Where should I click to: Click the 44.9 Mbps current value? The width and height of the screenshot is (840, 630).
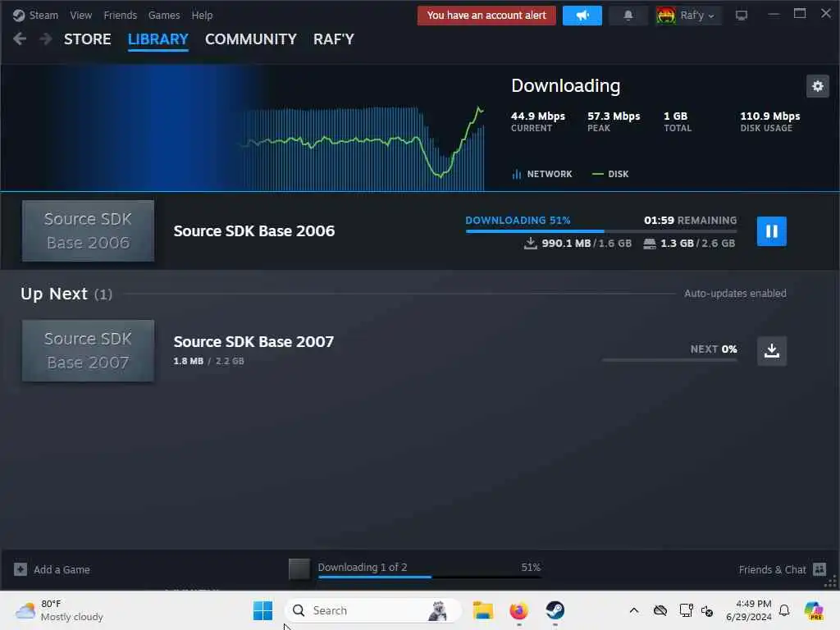[538, 116]
